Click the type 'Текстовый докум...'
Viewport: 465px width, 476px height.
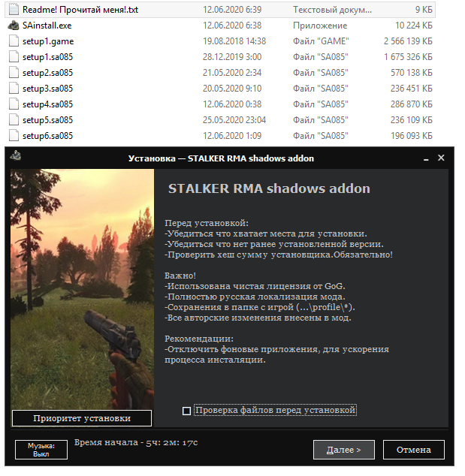pos(332,10)
